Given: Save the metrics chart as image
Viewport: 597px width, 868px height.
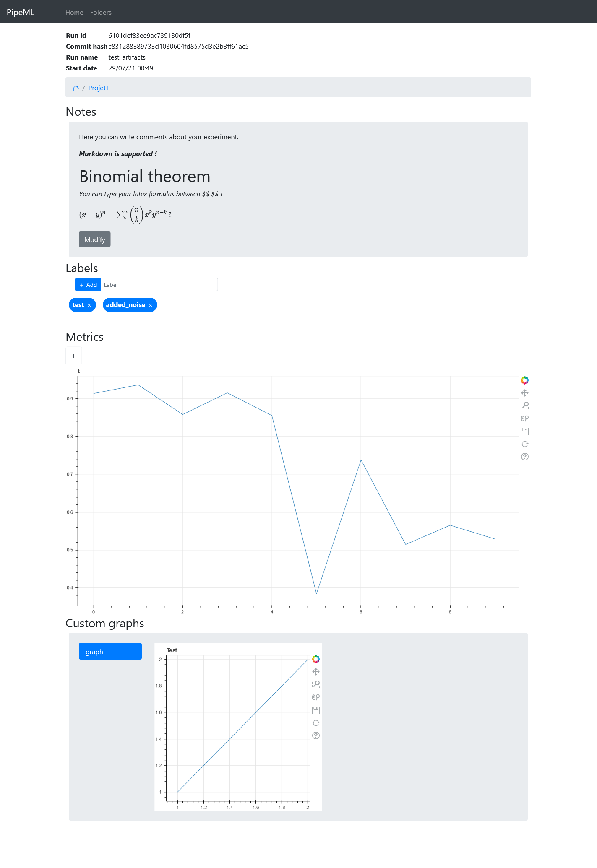Looking at the screenshot, I should coord(524,431).
